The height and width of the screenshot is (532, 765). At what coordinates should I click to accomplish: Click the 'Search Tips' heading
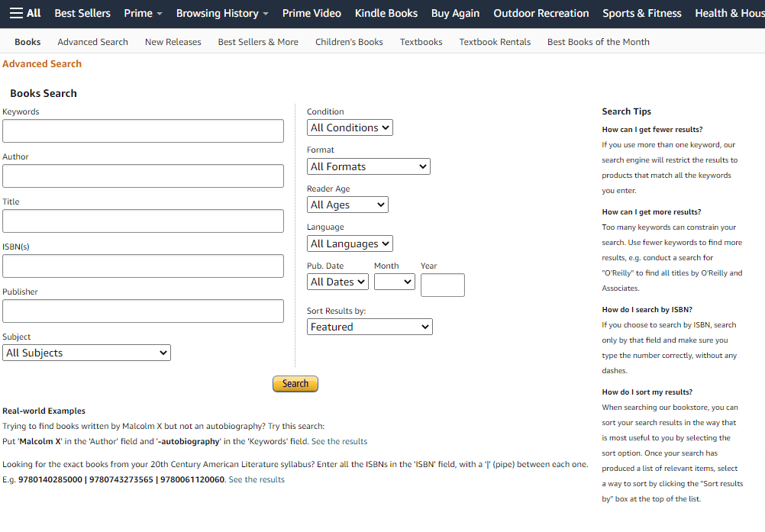point(627,111)
